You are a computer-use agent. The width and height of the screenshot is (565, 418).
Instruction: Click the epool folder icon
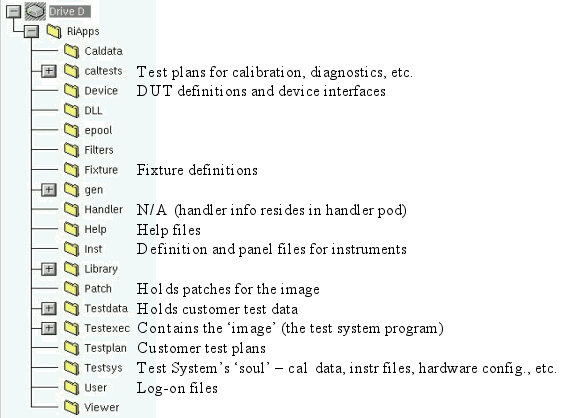71,130
